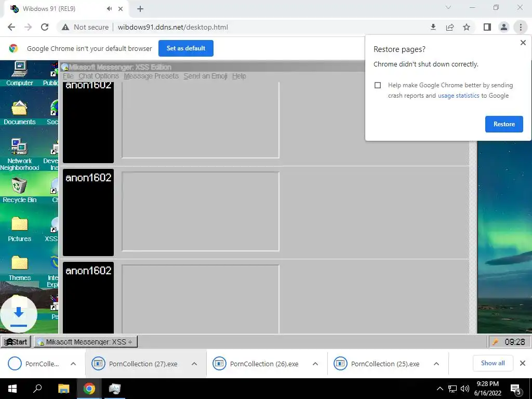The height and width of the screenshot is (399, 532).
Task: Bookmark the page with the star icon
Action: 467,27
